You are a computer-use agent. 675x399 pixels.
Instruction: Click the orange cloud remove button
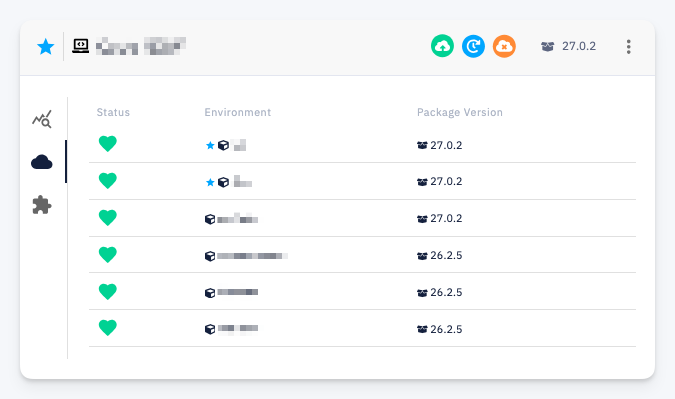pyautogui.click(x=504, y=46)
